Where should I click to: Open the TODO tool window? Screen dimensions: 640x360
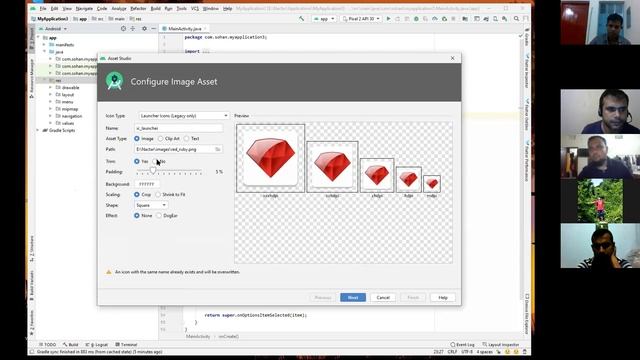[x=48, y=344]
